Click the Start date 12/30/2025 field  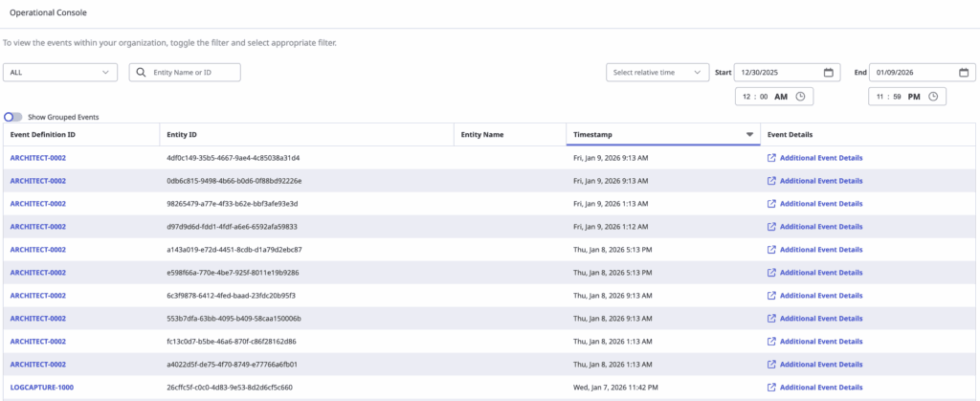pyautogui.click(x=777, y=73)
